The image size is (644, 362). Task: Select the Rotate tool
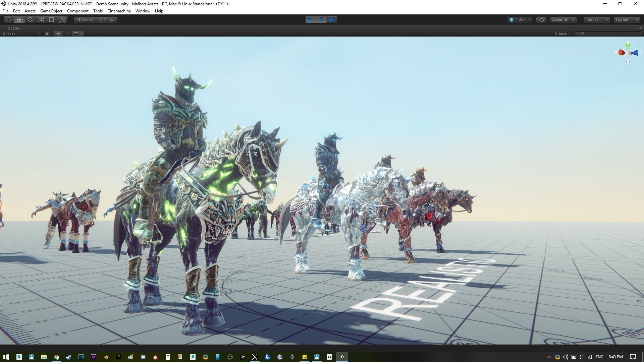(30, 20)
